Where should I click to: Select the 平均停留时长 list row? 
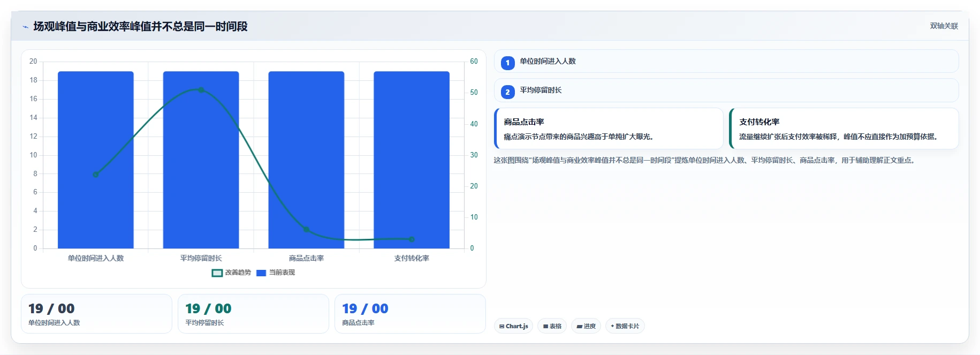(x=726, y=90)
